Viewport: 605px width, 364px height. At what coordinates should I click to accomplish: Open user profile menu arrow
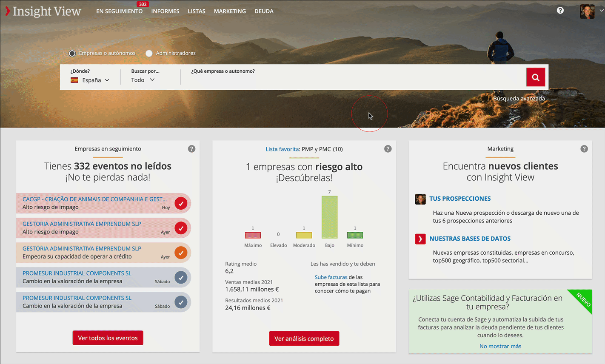(601, 11)
